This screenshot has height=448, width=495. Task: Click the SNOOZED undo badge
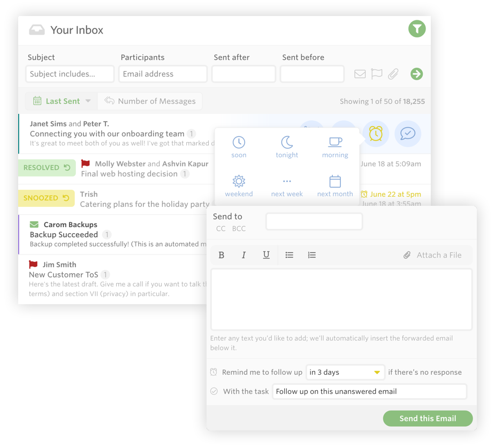pos(47,198)
